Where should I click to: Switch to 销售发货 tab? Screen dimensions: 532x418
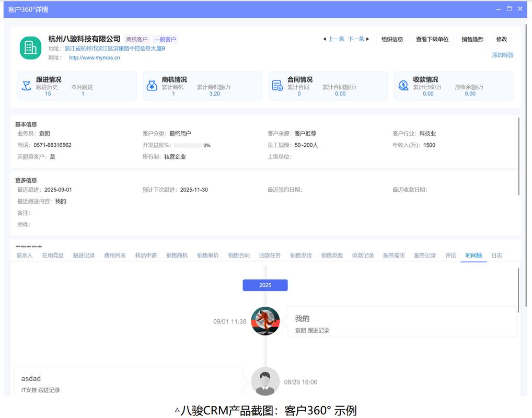(301, 255)
